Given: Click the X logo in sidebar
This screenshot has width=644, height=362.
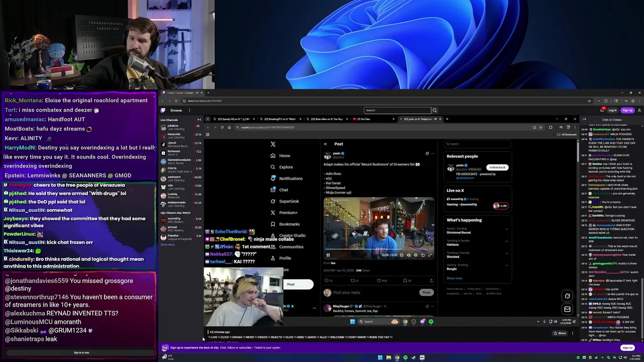Looking at the screenshot, I should [273, 144].
